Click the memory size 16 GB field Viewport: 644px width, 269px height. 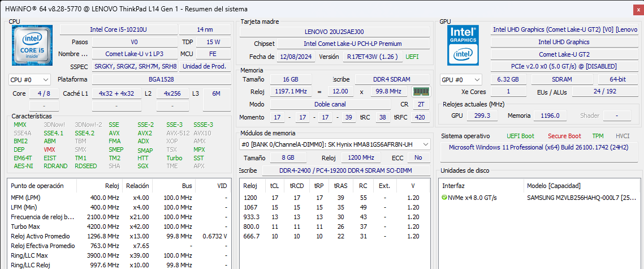point(291,79)
